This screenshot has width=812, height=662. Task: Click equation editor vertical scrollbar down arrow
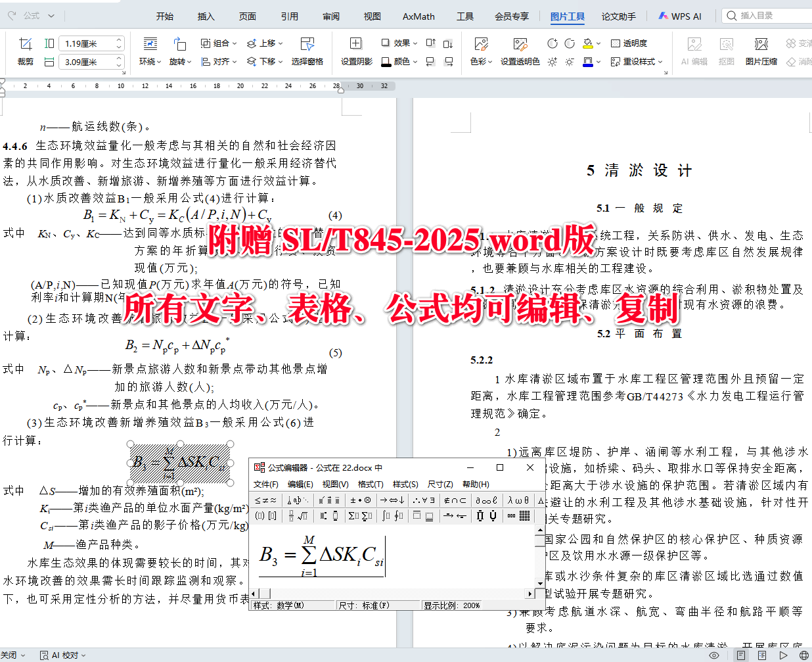[540, 582]
